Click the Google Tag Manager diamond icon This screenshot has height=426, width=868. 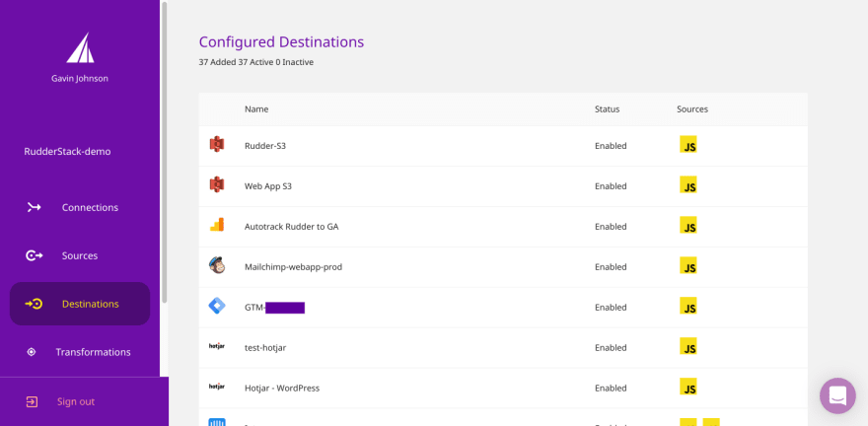[x=217, y=306]
